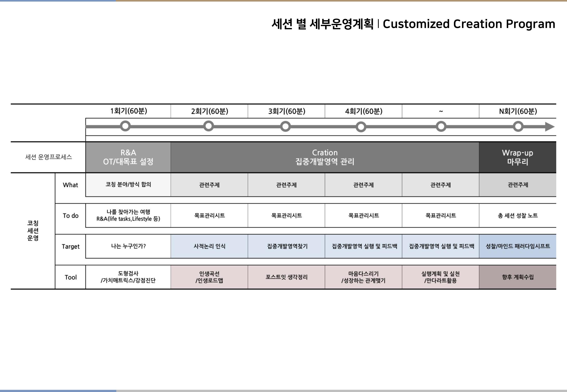This screenshot has height=392, width=567.
Task: Click the 총 세션 성찰 노트 cell
Action: (518, 215)
